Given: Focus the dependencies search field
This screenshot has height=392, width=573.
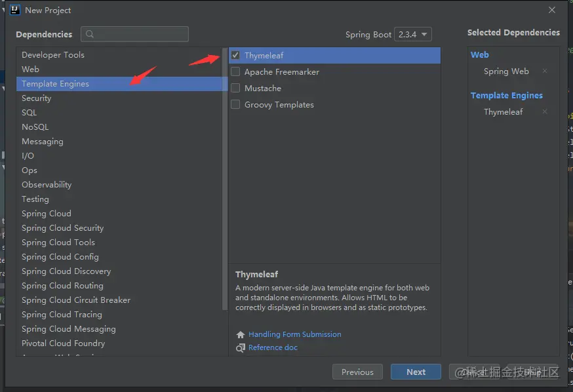Looking at the screenshot, I should [134, 34].
